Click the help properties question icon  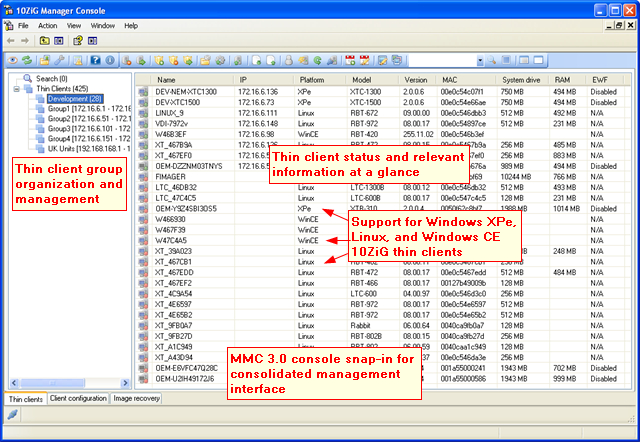[78, 40]
